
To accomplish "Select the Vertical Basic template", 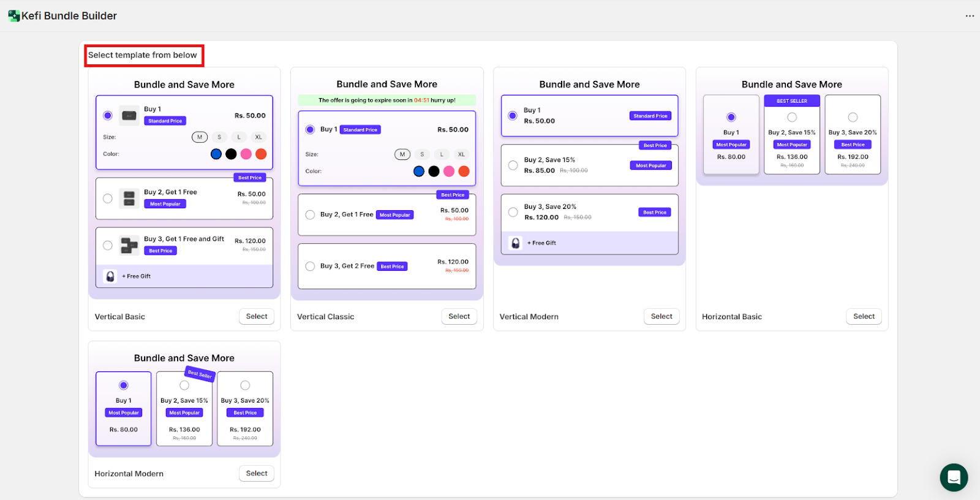I will (x=257, y=317).
